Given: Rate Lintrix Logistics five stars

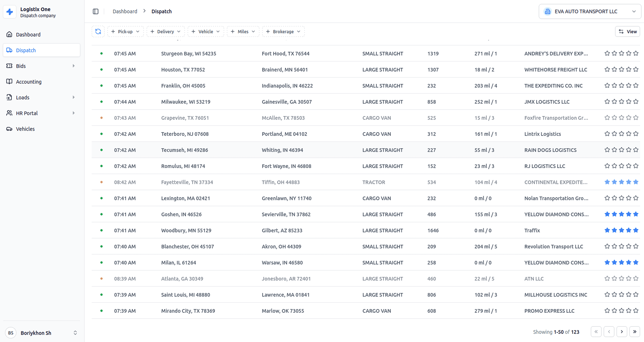Looking at the screenshot, I should (x=636, y=134).
